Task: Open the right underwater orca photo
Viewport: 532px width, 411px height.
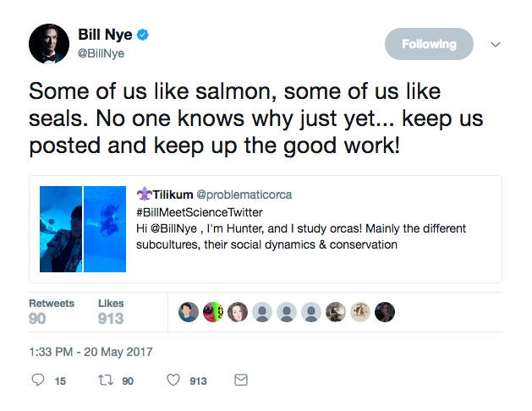Action: [105, 229]
